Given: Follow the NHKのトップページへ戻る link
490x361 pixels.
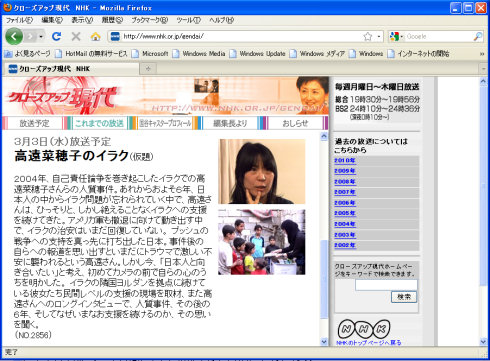Looking at the screenshot, I should point(369,342).
